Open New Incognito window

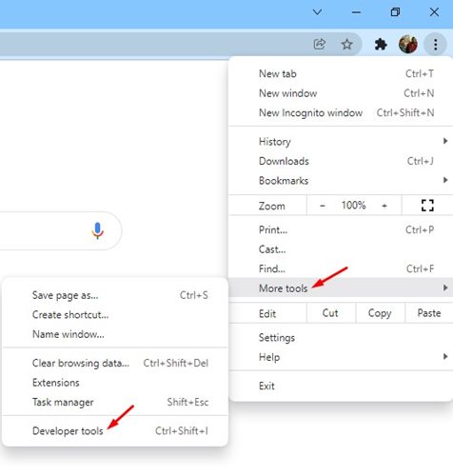tap(340, 112)
